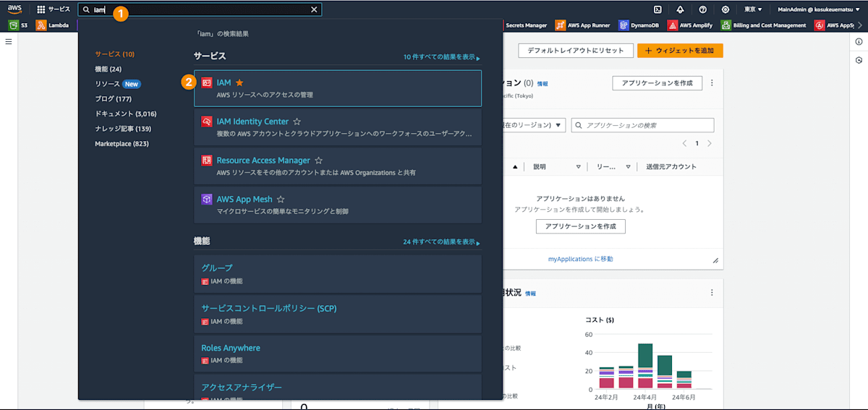The width and height of the screenshot is (868, 410).
Task: Sort by the リー... column arrow
Action: 629,166
